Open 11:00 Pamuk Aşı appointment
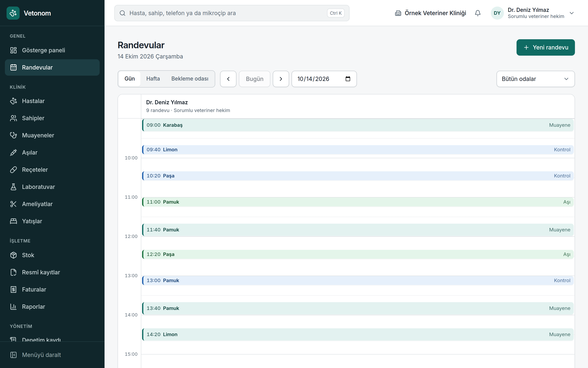Viewport: 588px width, 368px height. (358, 202)
